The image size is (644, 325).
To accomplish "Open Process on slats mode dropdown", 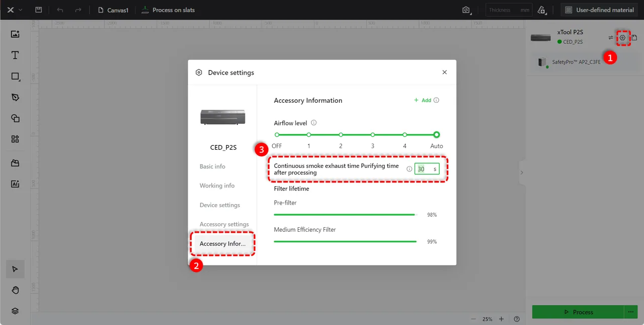I will pyautogui.click(x=168, y=10).
